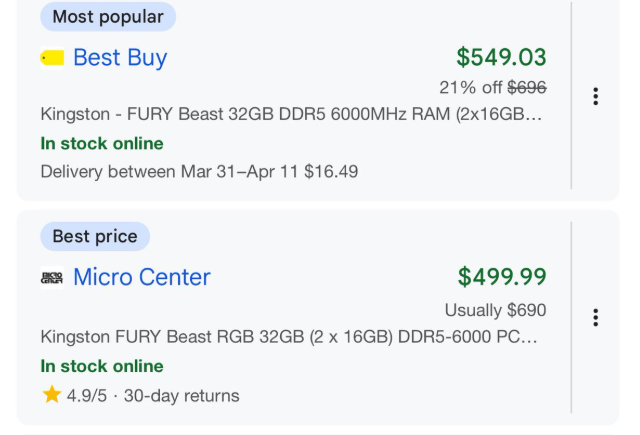
Task: Click the 21% off $696 discount text
Action: click(493, 88)
